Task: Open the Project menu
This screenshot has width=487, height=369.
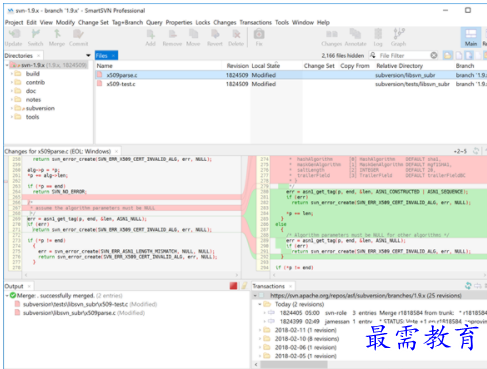Action: tap(14, 22)
